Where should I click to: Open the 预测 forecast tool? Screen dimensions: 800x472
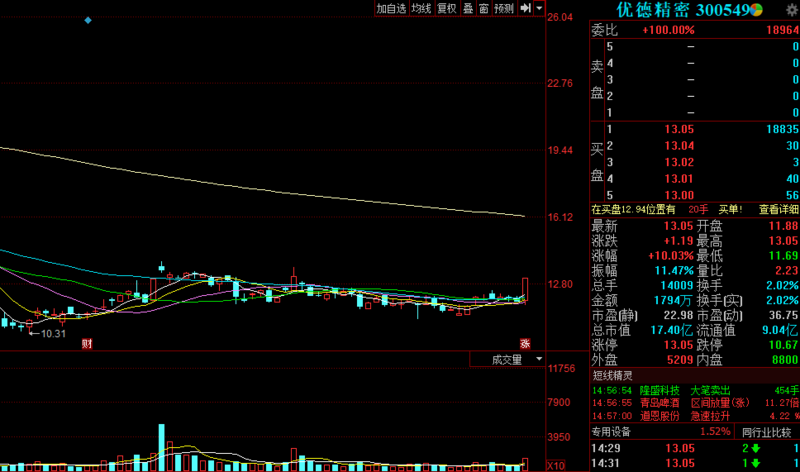coord(504,8)
